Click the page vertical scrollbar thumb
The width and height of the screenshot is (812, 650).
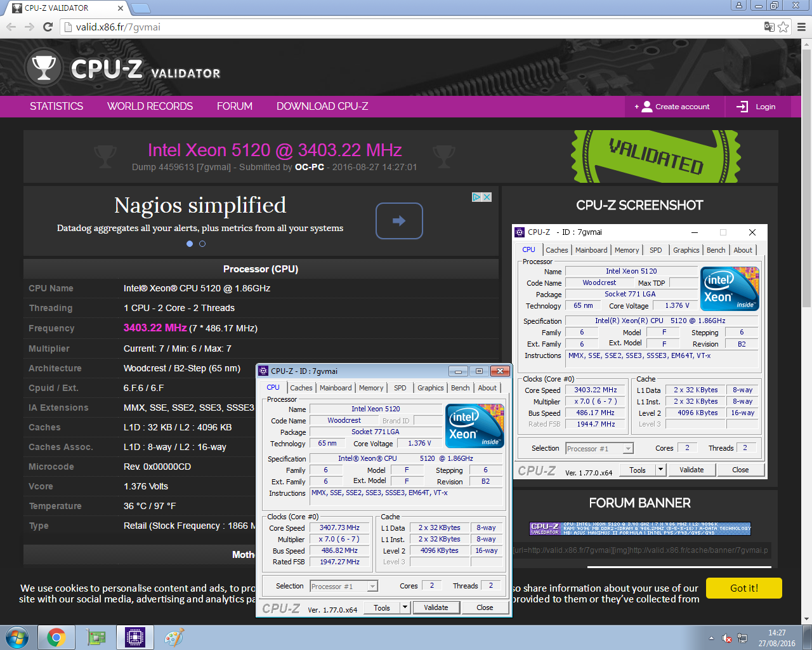[x=807, y=180]
